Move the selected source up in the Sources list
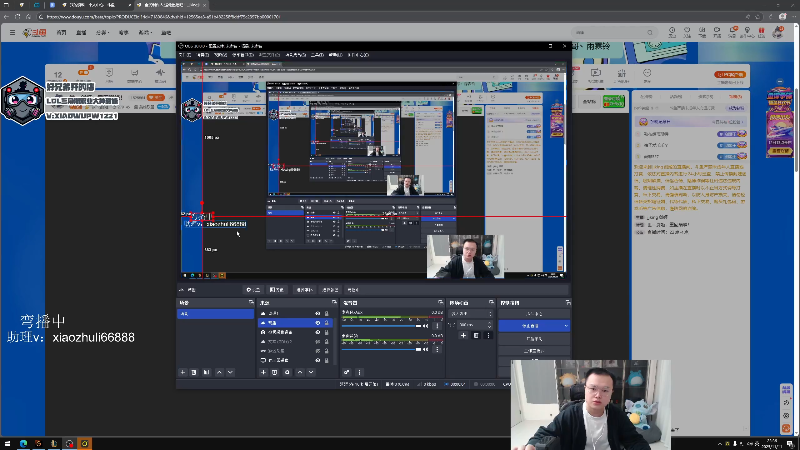This screenshot has width=800, height=450. point(300,372)
